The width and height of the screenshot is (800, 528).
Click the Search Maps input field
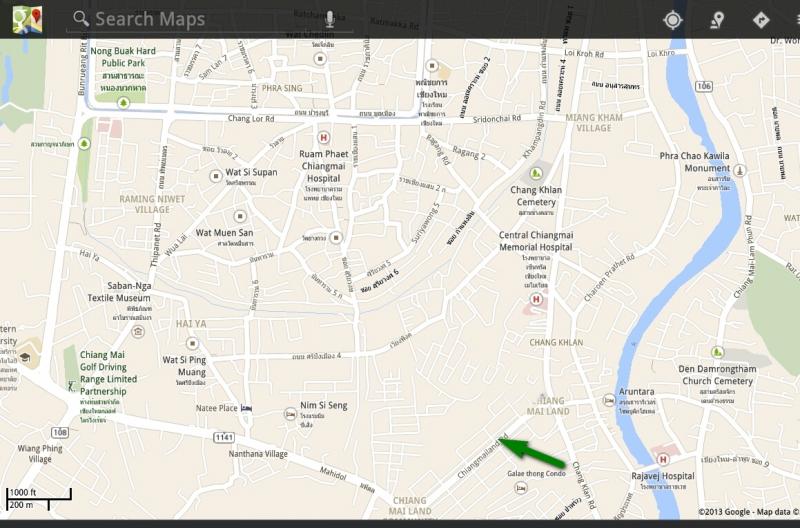pyautogui.click(x=209, y=19)
